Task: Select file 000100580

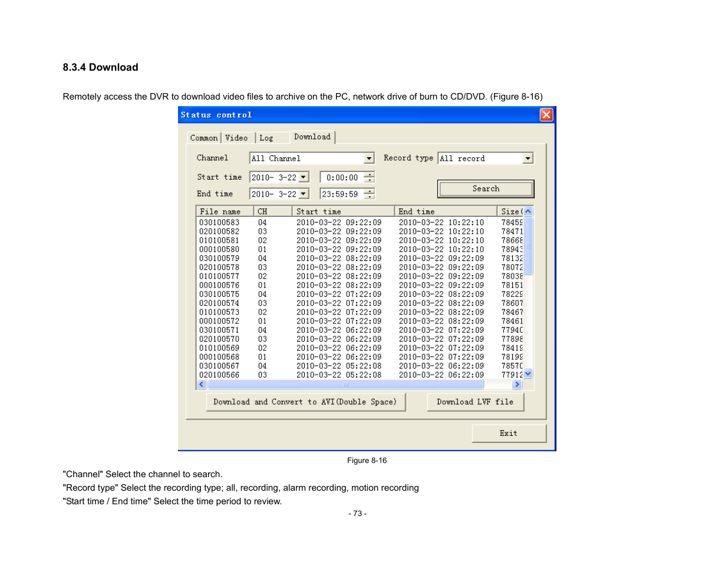Action: click(x=219, y=249)
